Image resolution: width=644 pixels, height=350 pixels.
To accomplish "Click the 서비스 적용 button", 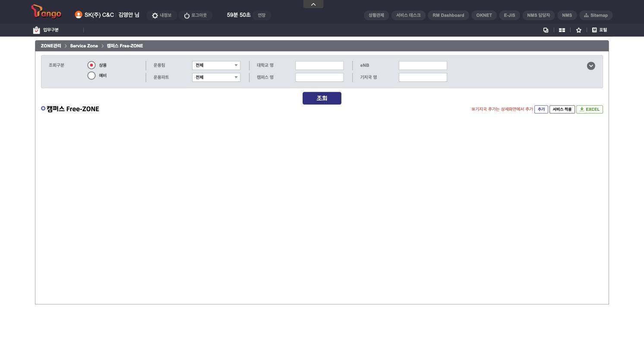I will click(562, 109).
